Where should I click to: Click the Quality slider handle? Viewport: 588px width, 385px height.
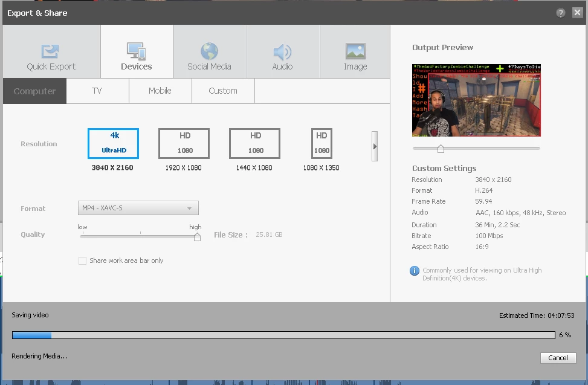pyautogui.click(x=197, y=237)
